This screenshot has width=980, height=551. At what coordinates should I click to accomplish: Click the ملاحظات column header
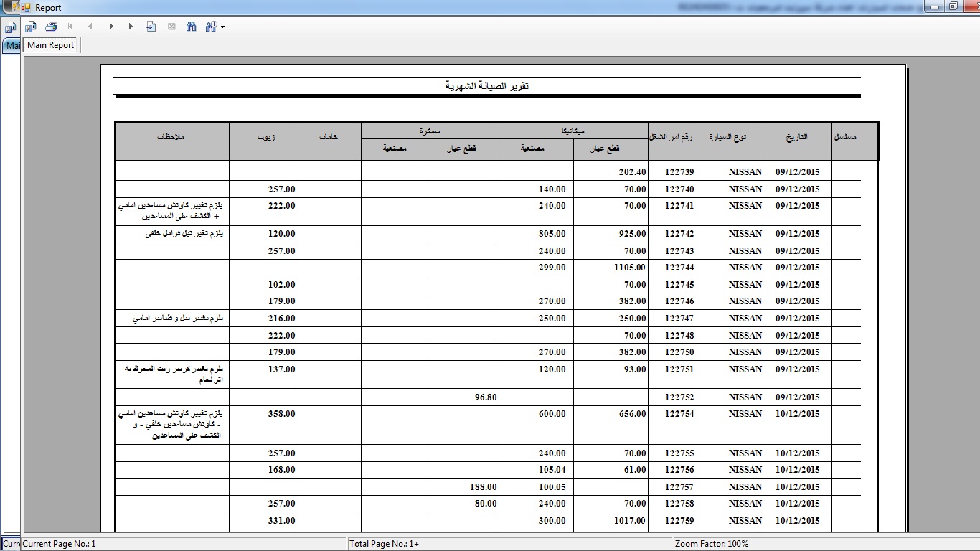click(171, 136)
